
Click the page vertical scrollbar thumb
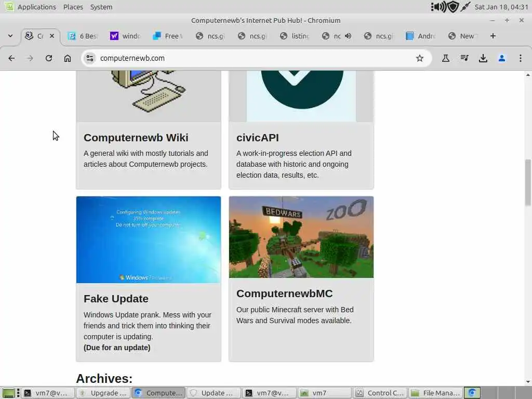pos(528,182)
